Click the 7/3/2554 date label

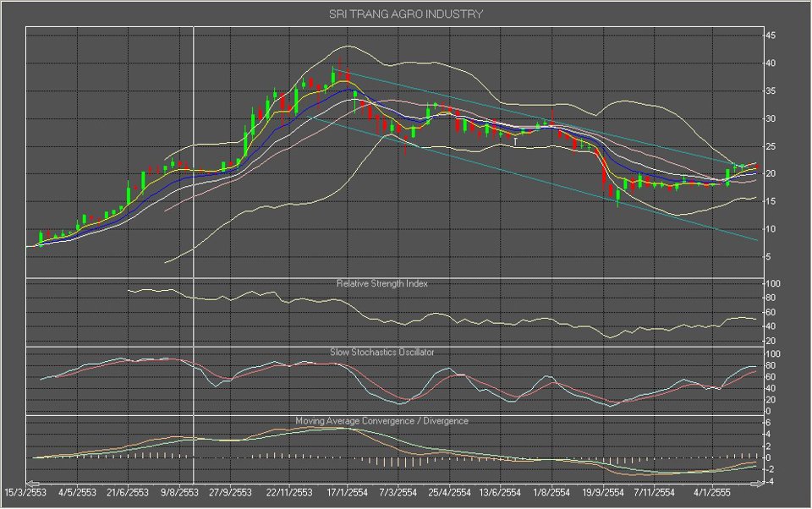point(398,492)
